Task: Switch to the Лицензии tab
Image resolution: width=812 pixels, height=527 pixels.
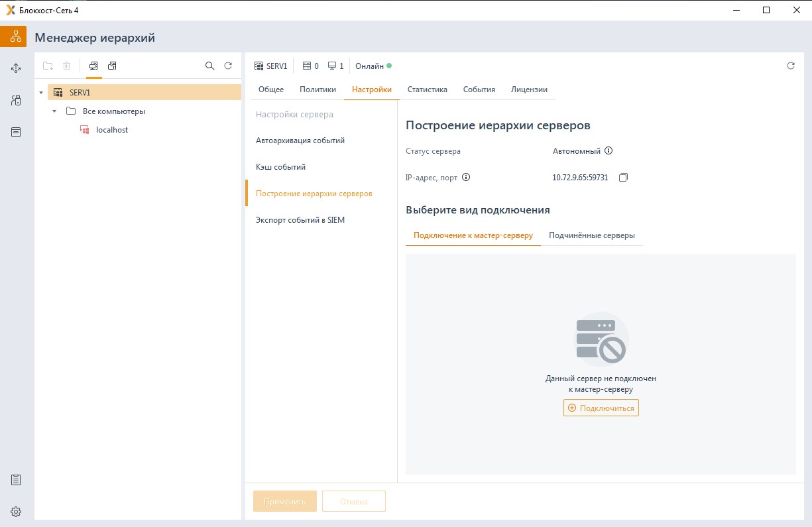Action: (529, 89)
